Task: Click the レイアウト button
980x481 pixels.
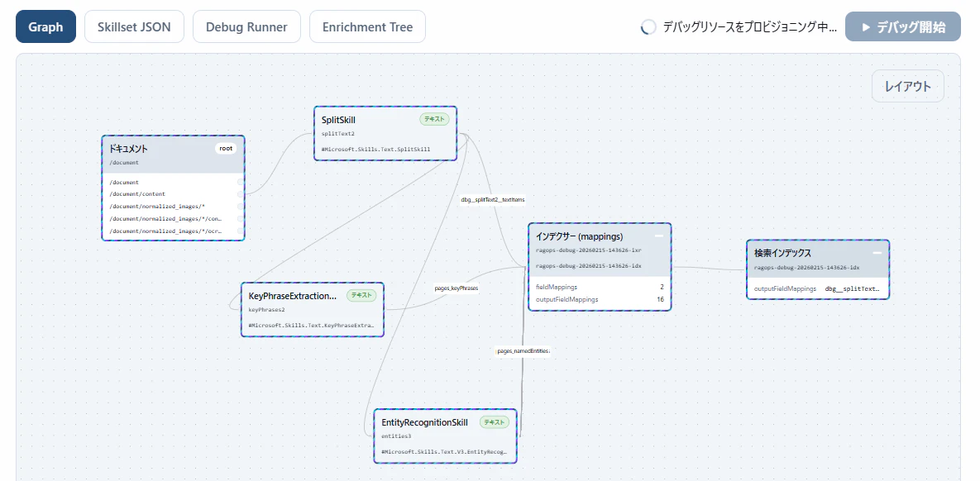Action: point(907,86)
